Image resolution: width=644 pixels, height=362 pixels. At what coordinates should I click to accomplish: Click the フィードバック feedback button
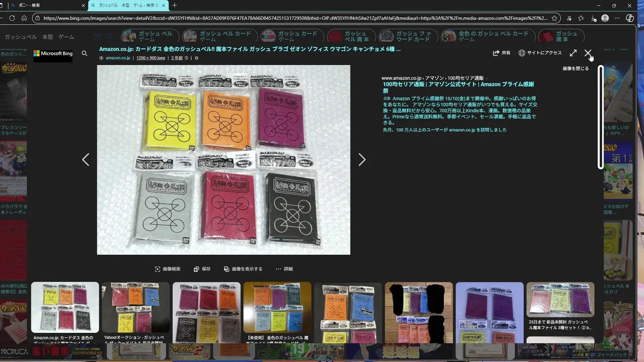tap(608, 354)
